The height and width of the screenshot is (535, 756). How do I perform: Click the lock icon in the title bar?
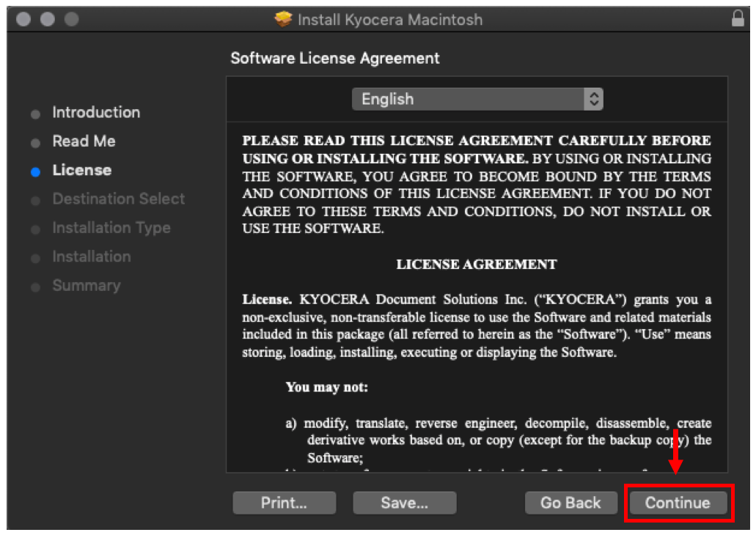click(x=738, y=19)
